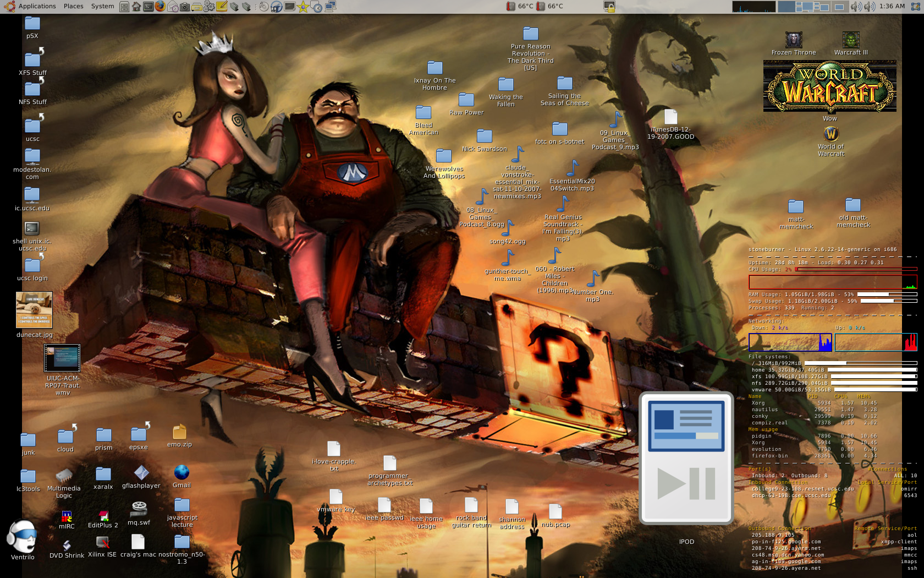Open the pSX folder

point(32,28)
